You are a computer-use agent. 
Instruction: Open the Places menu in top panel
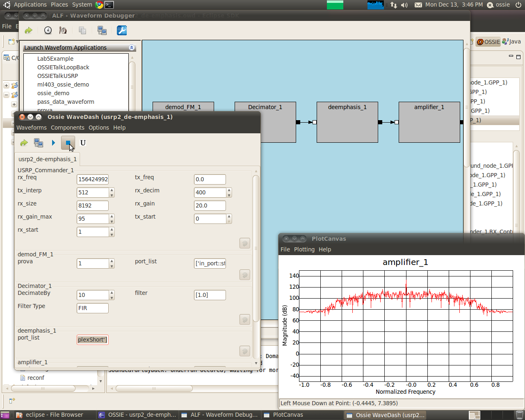pyautogui.click(x=59, y=5)
